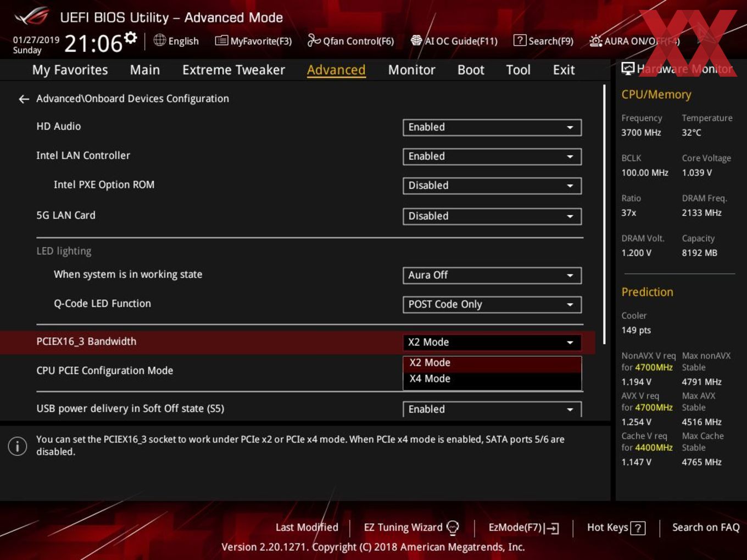The width and height of the screenshot is (747, 560).
Task: Click the 2133 MHz DRAM frequency value
Action: coord(701,212)
